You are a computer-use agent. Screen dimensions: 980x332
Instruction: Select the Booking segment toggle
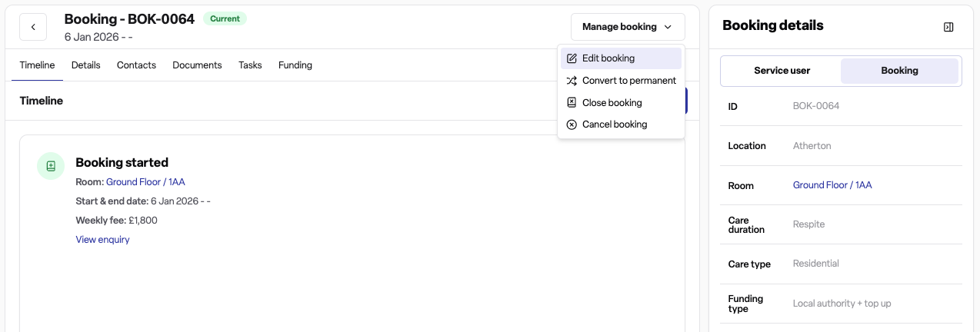click(899, 71)
